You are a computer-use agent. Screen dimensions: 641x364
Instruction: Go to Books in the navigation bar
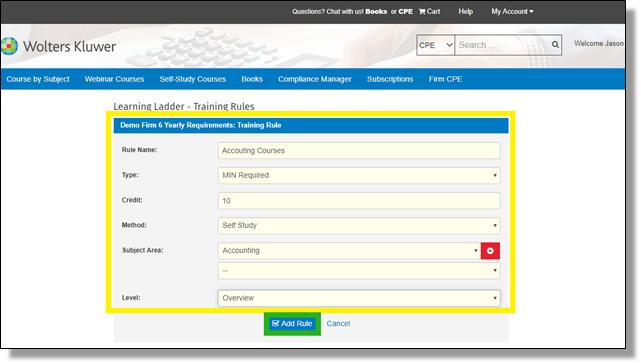click(252, 79)
